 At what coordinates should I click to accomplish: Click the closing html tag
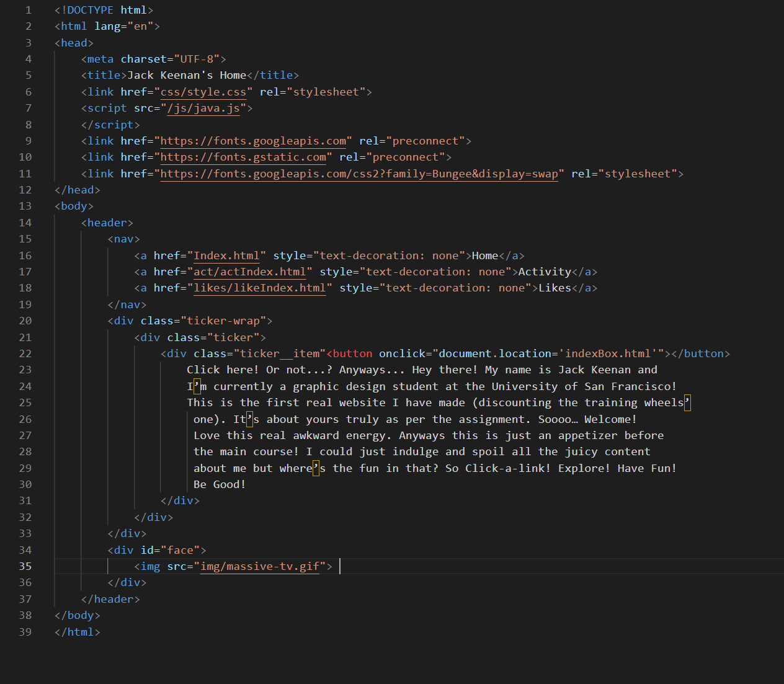[78, 632]
